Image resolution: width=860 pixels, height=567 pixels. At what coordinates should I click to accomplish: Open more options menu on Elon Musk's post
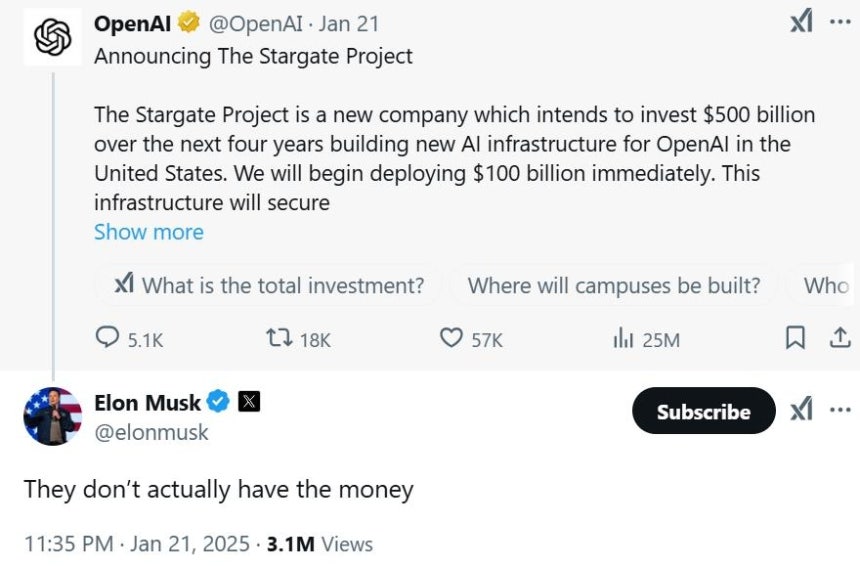coord(840,410)
